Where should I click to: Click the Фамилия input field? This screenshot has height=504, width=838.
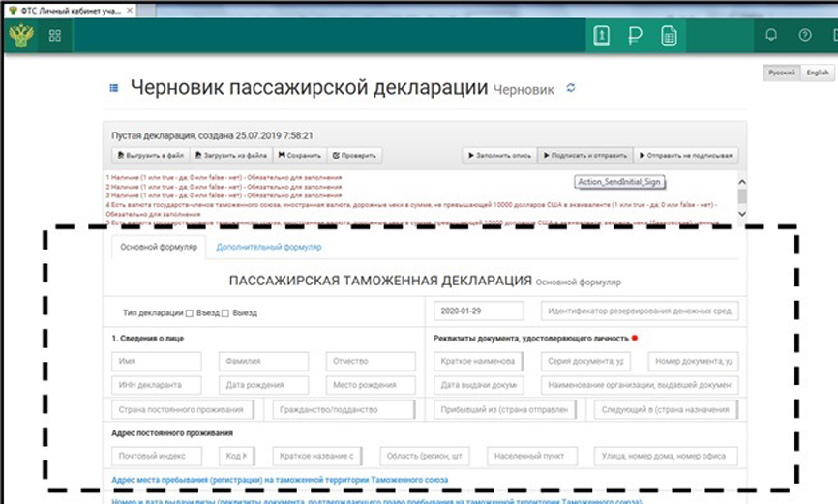pos(263,361)
